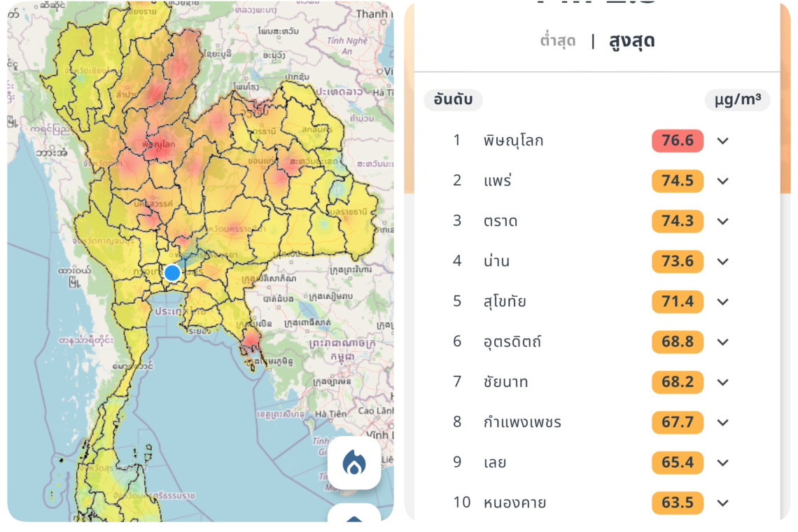This screenshot has height=532, width=798.
Task: Select province name หนองคาย in ranking
Action: click(514, 503)
